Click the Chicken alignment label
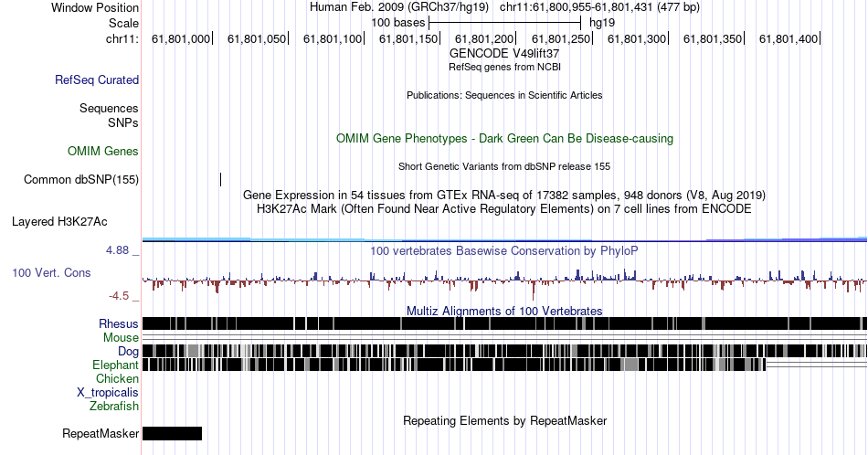The width and height of the screenshot is (868, 455). click(117, 378)
